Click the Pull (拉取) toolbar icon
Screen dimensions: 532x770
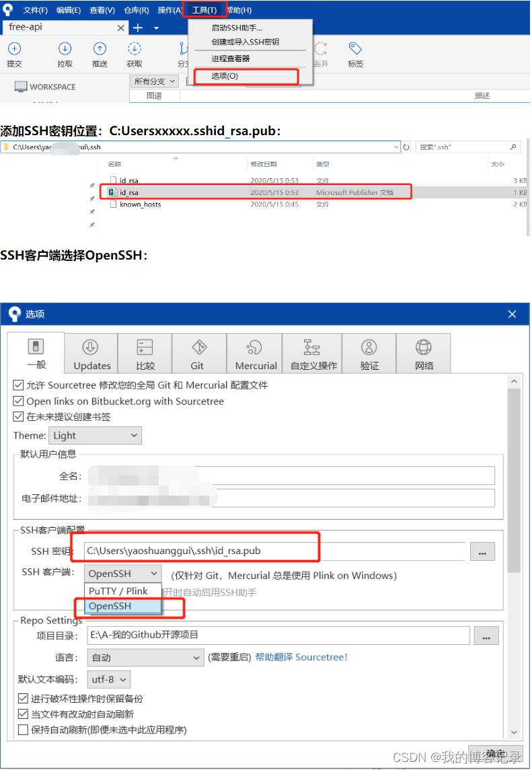pyautogui.click(x=65, y=48)
